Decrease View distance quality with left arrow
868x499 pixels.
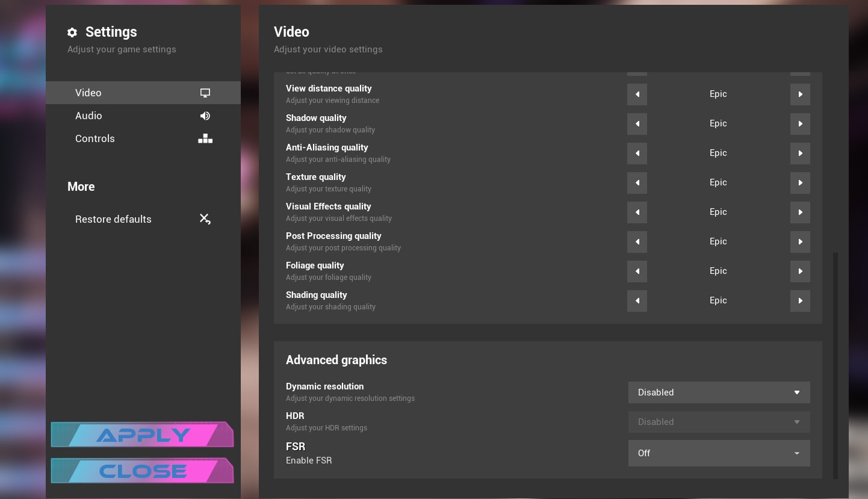(637, 94)
